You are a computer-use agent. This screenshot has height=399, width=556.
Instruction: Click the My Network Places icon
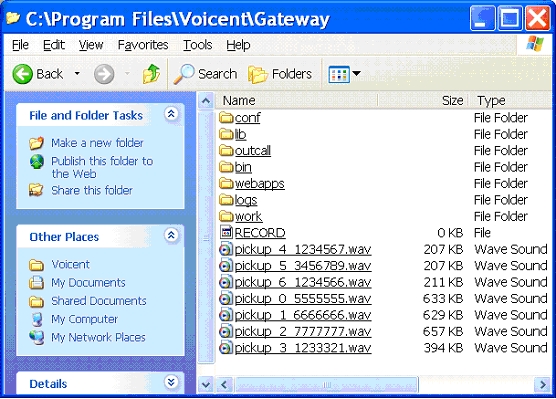pyautogui.click(x=37, y=337)
